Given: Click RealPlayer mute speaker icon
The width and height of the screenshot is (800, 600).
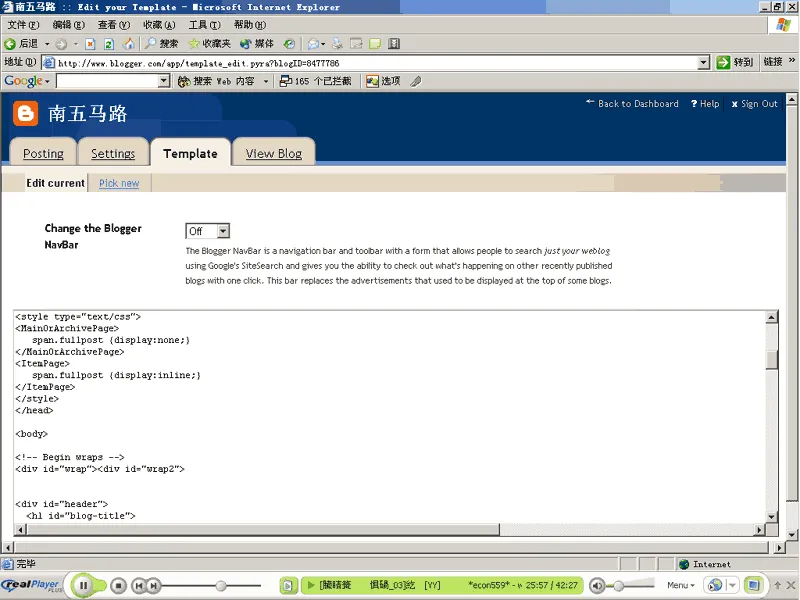Looking at the screenshot, I should (597, 585).
